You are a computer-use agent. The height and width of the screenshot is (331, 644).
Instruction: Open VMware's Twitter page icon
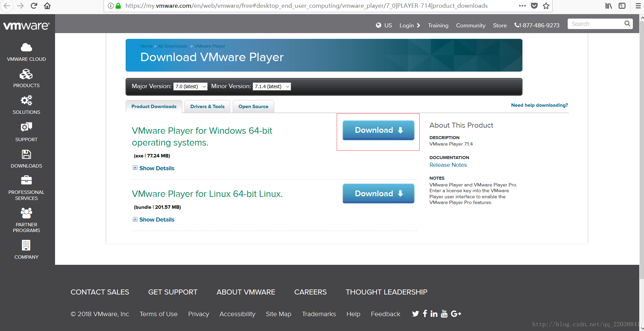tap(415, 314)
